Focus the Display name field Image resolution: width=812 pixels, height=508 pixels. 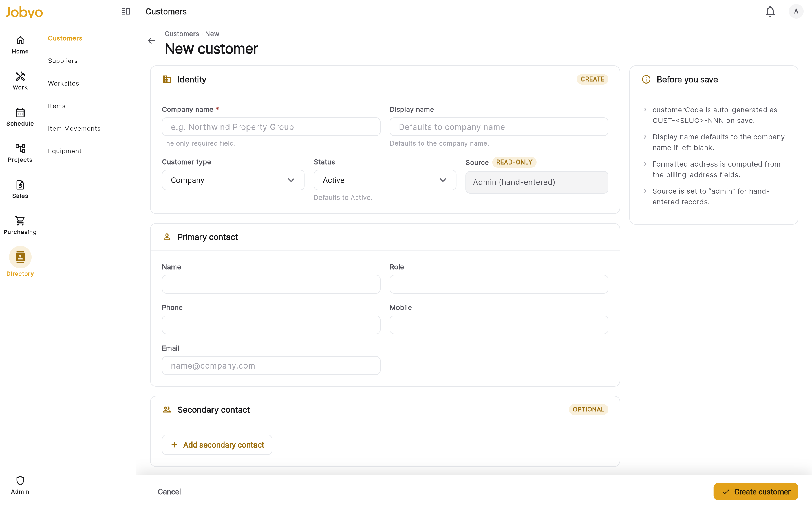pos(498,127)
